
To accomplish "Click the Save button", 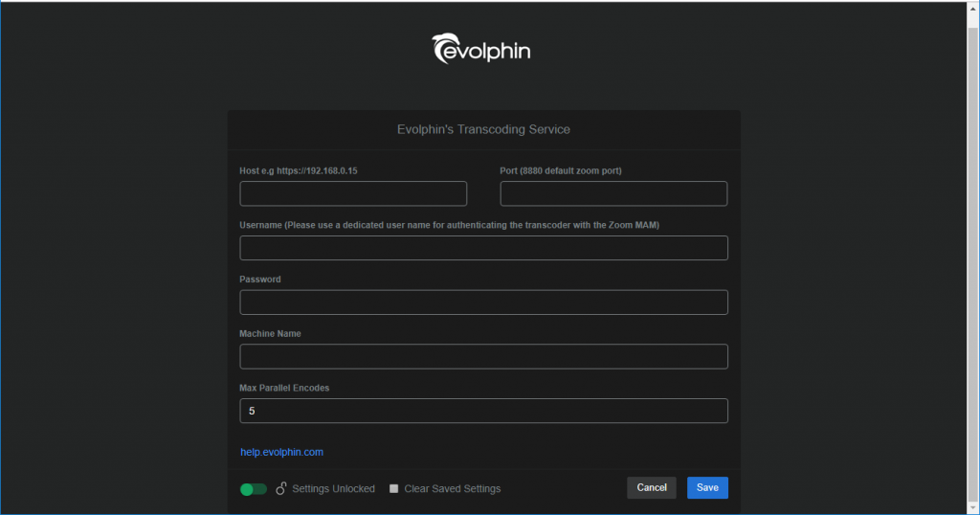I will (707, 487).
